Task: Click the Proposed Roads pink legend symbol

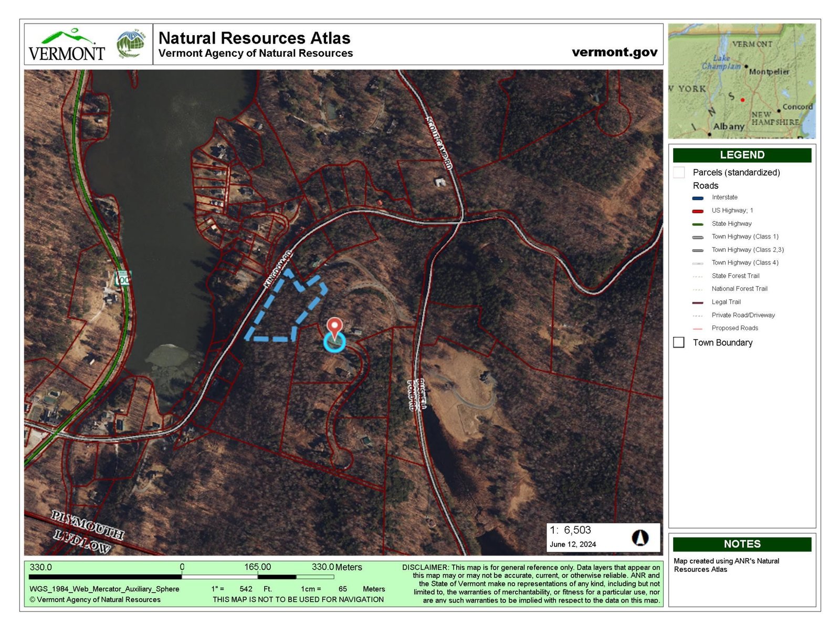Action: coord(698,329)
